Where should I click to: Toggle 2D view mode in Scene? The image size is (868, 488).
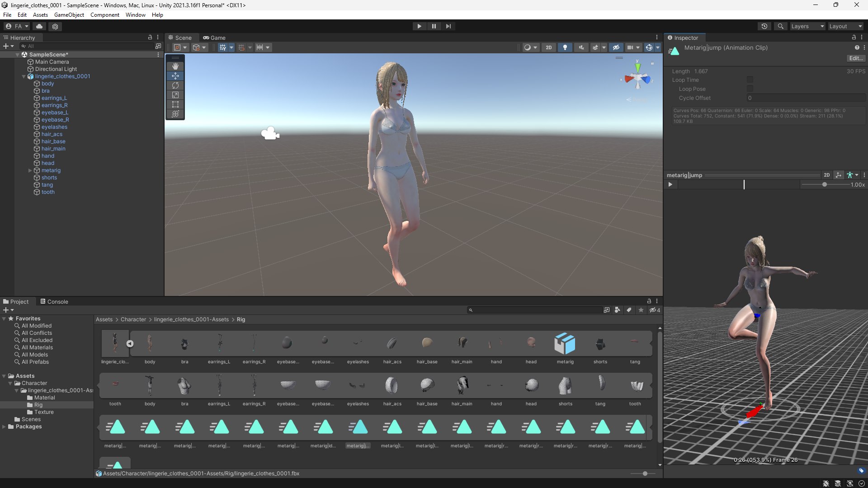pos(548,47)
